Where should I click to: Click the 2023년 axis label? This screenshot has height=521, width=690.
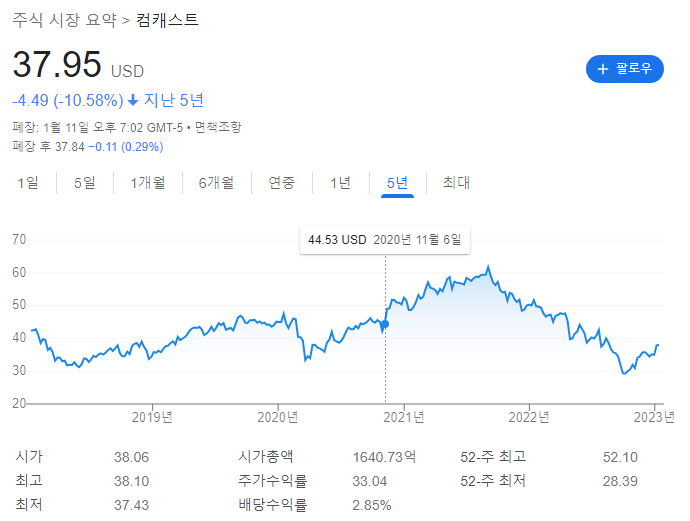coord(654,417)
